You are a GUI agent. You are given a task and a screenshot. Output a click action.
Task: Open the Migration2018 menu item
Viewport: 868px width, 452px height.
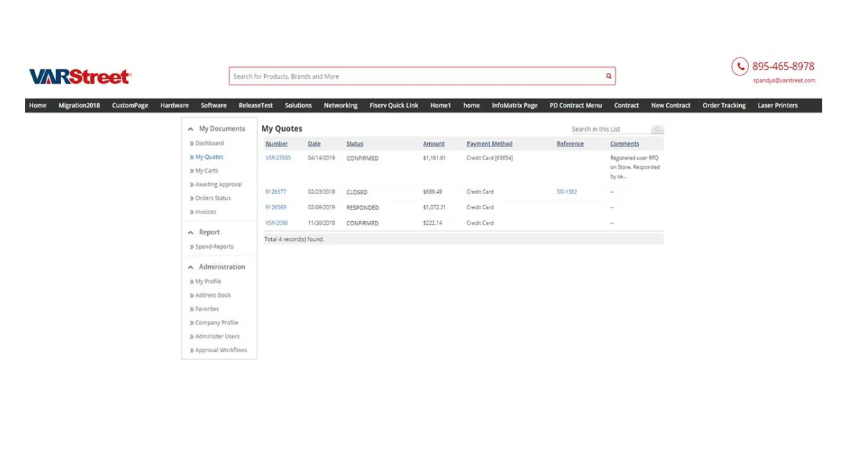coord(79,105)
